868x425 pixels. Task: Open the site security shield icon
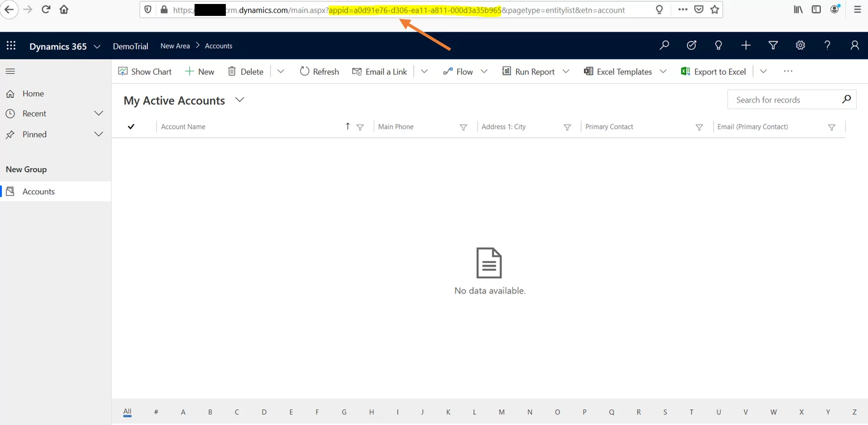(x=148, y=9)
